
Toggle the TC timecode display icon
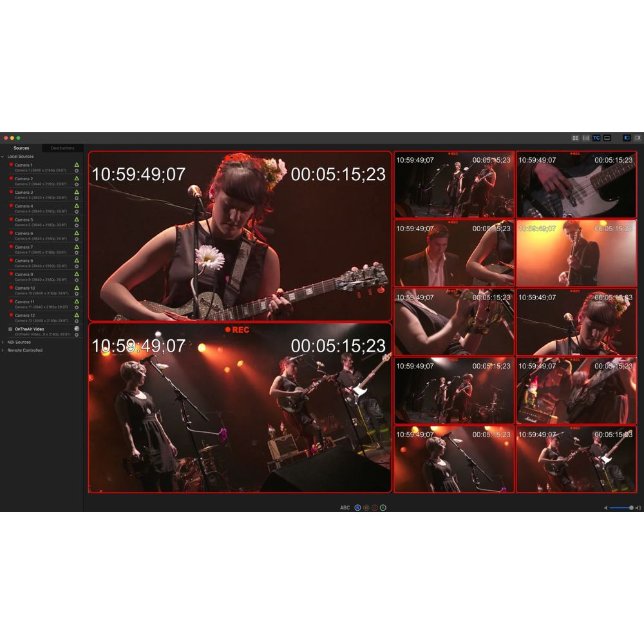596,137
